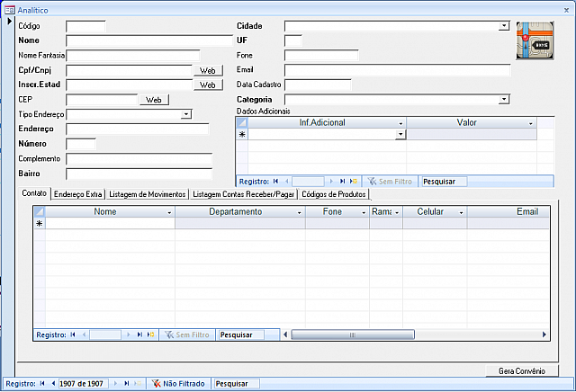The width and height of the screenshot is (576, 392).
Task: Click Pesquisar box in Dados Adicionais navigator
Action: point(445,182)
